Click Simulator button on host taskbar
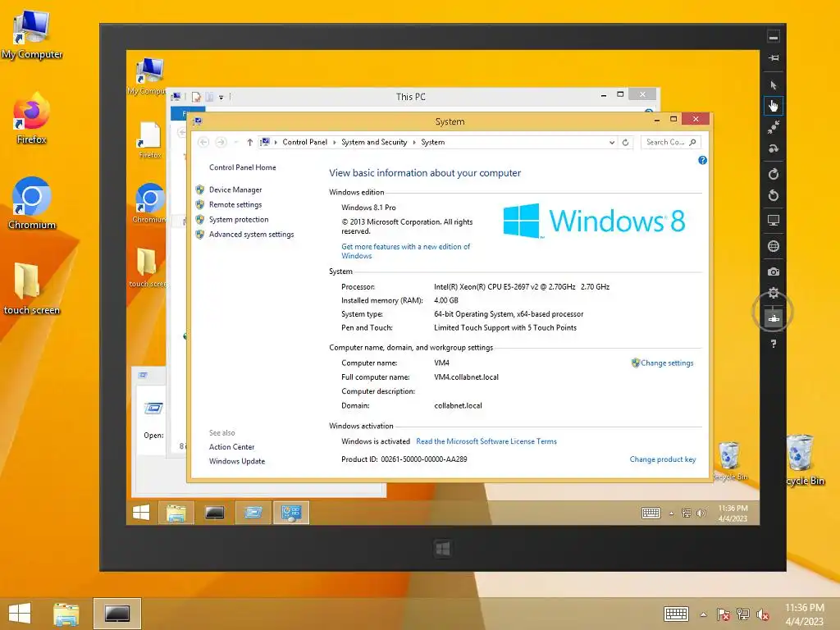This screenshot has height=630, width=840. pos(116,614)
